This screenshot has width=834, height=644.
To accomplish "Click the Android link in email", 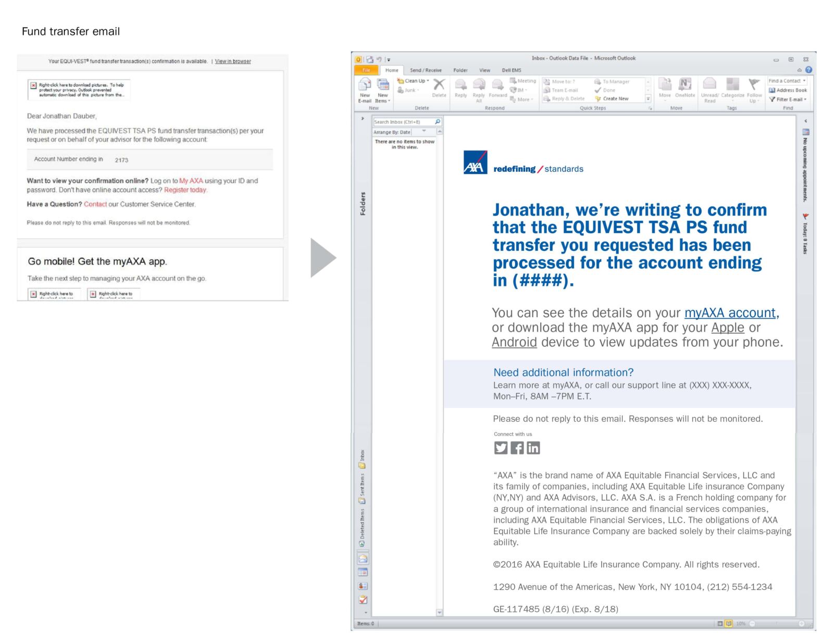I will point(514,342).
